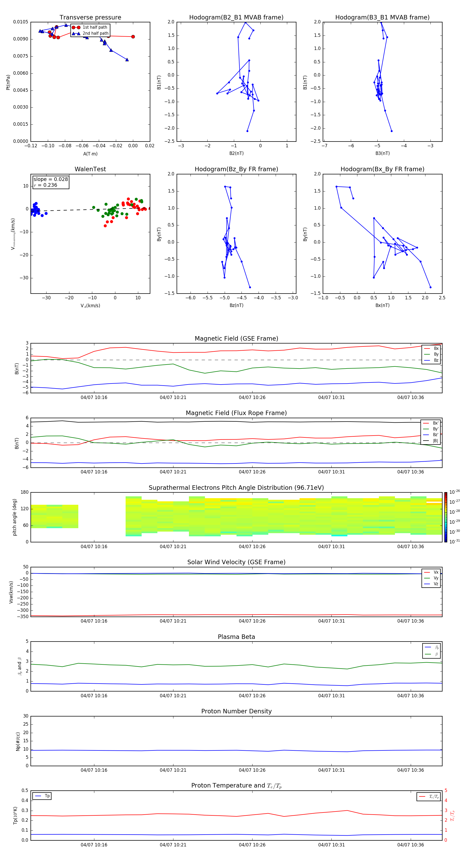Select Vx in the solar wind legend
The image size is (473, 868).
431,572
